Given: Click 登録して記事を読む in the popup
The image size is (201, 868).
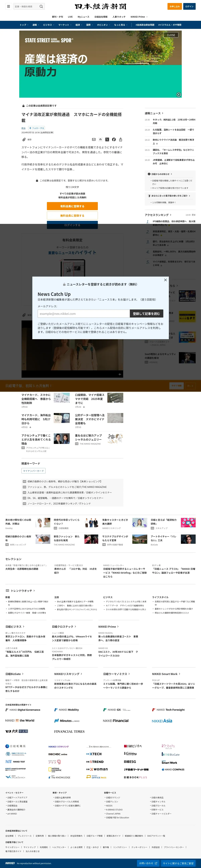Looking at the screenshot, I should tap(146, 314).
